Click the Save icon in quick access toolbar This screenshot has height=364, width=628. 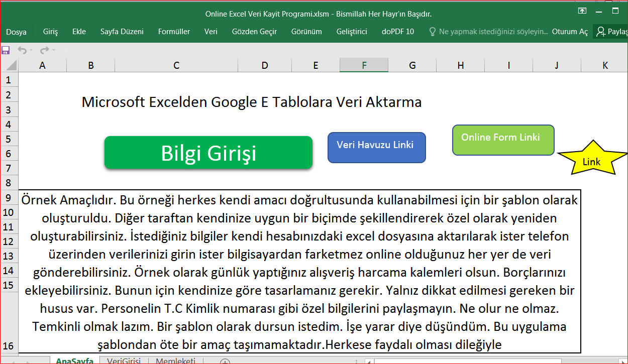click(x=6, y=50)
